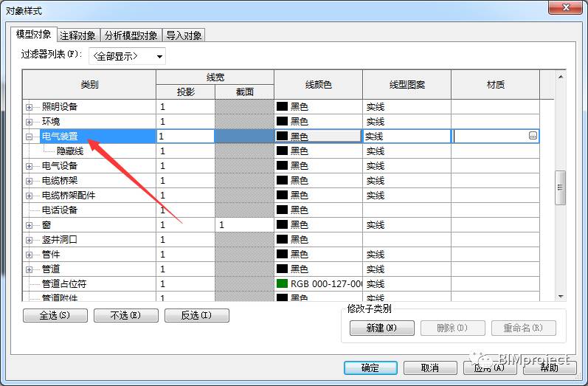Viewport: 588px width, 386px height.
Task: Select the 模型对象 tab
Action: tap(33, 34)
